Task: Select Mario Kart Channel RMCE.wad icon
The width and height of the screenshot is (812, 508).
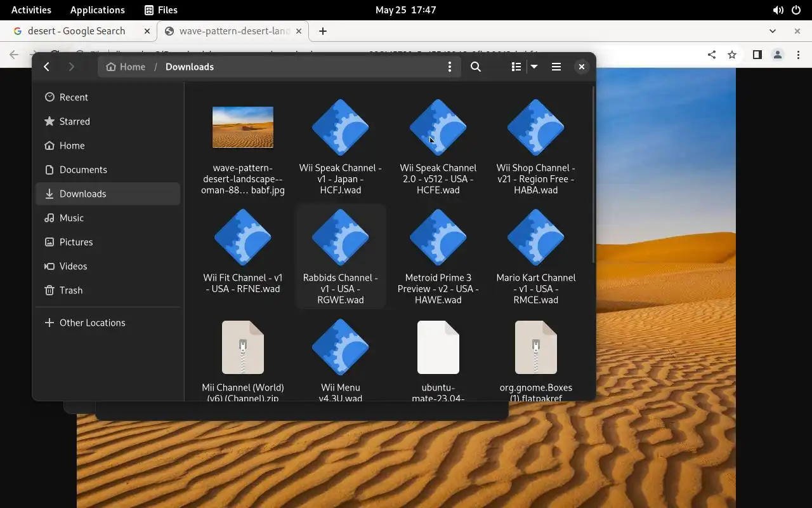Action: (x=536, y=237)
